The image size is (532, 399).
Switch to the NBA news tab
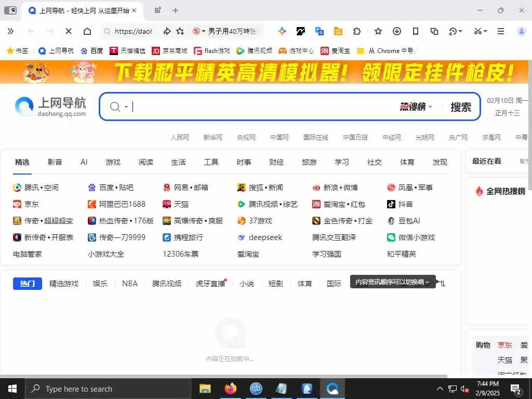coord(130,283)
